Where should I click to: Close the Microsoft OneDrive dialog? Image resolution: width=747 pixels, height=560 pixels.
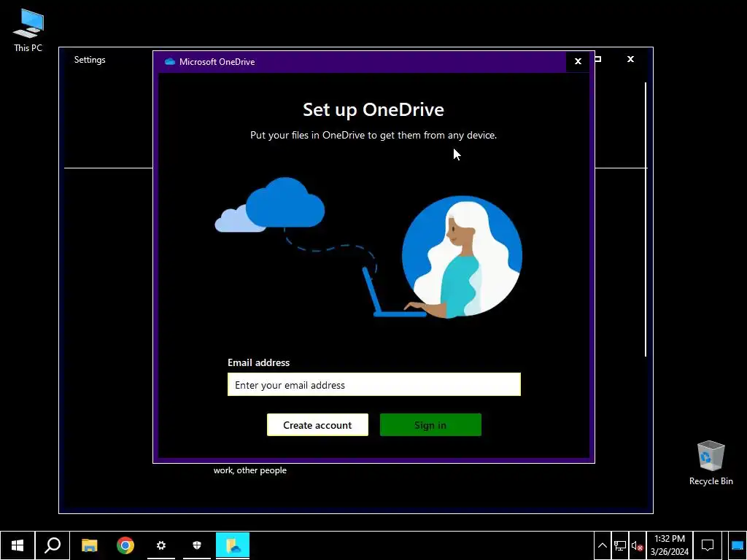578,61
